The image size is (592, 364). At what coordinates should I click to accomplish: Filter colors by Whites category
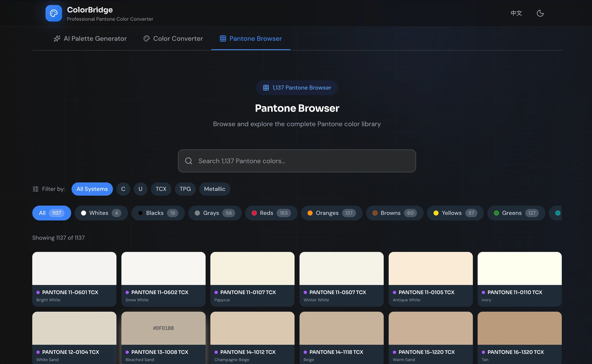point(101,213)
